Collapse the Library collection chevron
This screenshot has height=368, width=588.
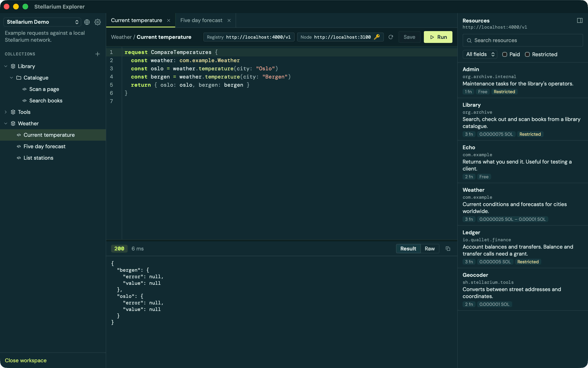pos(6,66)
